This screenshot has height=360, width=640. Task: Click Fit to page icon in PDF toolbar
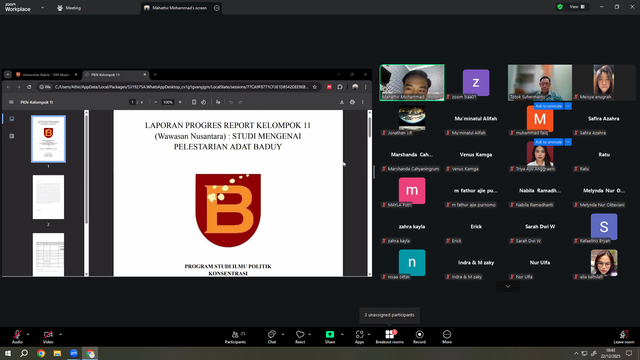click(x=194, y=102)
